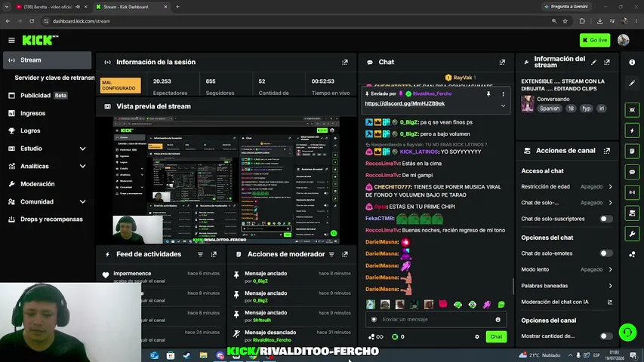
Task: Filter the Feed de actividades list
Action: pos(200,254)
